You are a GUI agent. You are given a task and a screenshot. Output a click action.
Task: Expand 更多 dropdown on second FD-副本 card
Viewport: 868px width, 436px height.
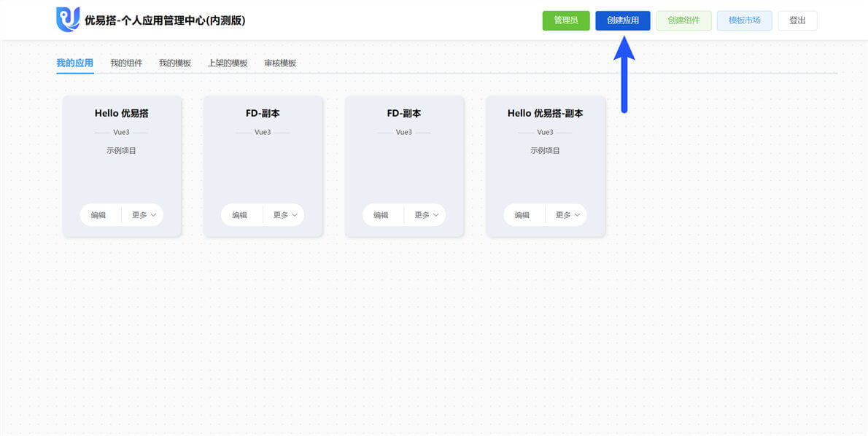click(425, 214)
